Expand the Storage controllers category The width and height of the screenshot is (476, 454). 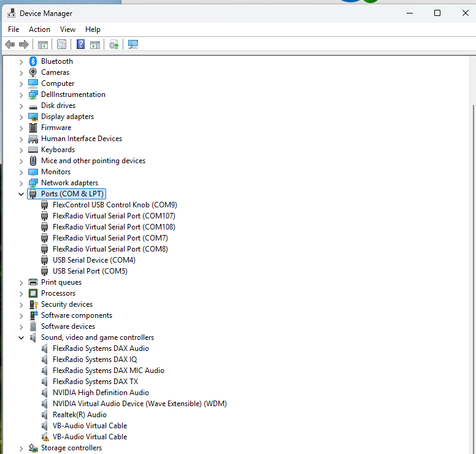21,448
